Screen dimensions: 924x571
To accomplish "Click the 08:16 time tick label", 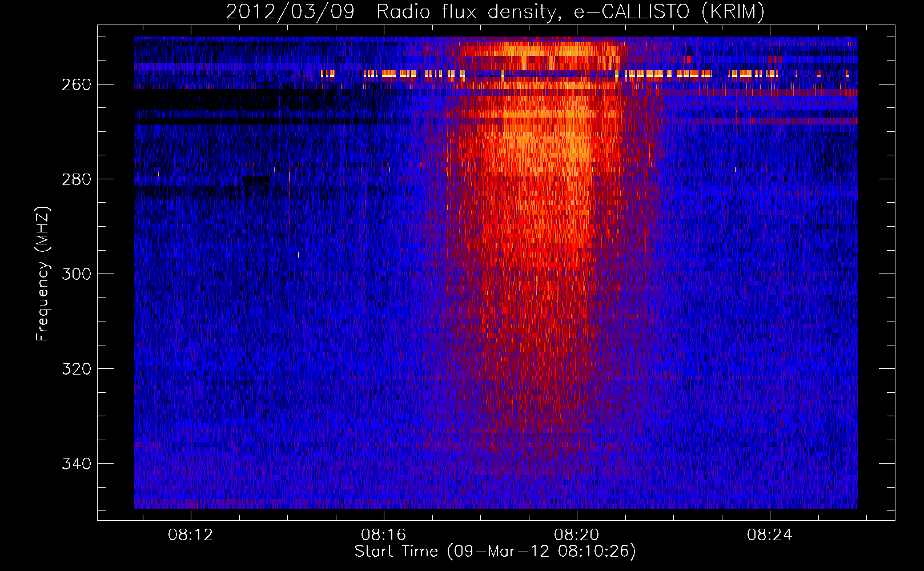I will point(383,535).
